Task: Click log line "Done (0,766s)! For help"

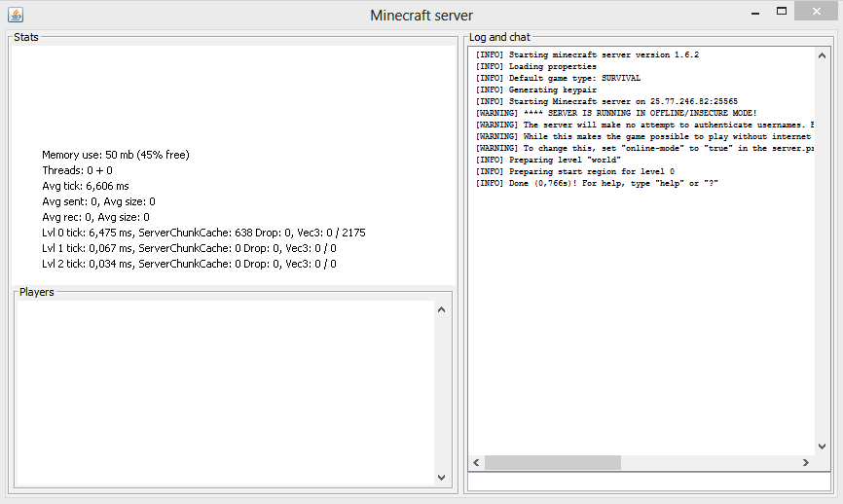Action: tap(597, 184)
